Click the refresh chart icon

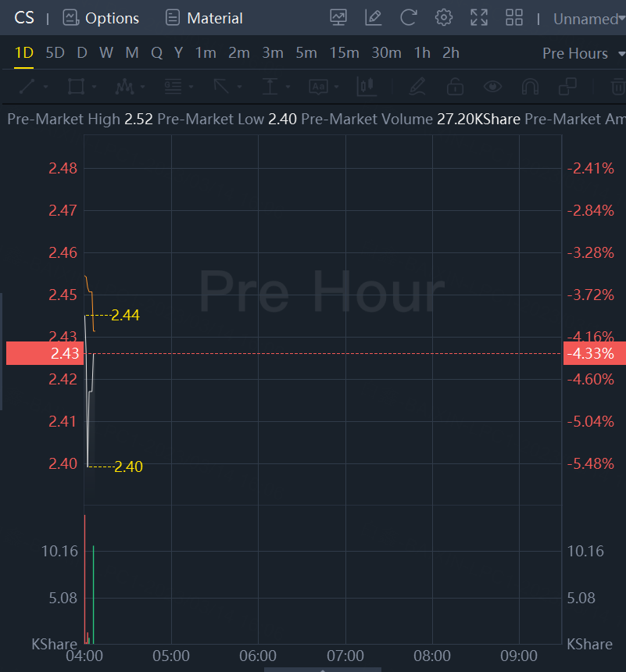click(x=408, y=17)
